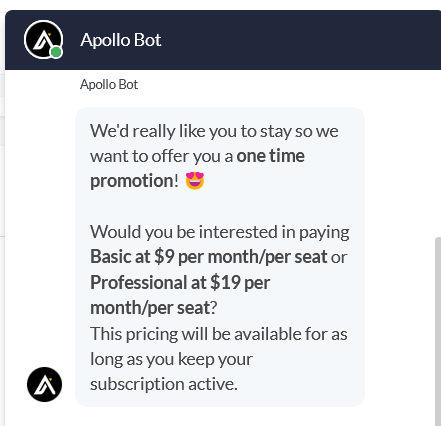Click 'Professional at $19 per' bold text
Screen dimensions: 441x426
click(x=180, y=283)
